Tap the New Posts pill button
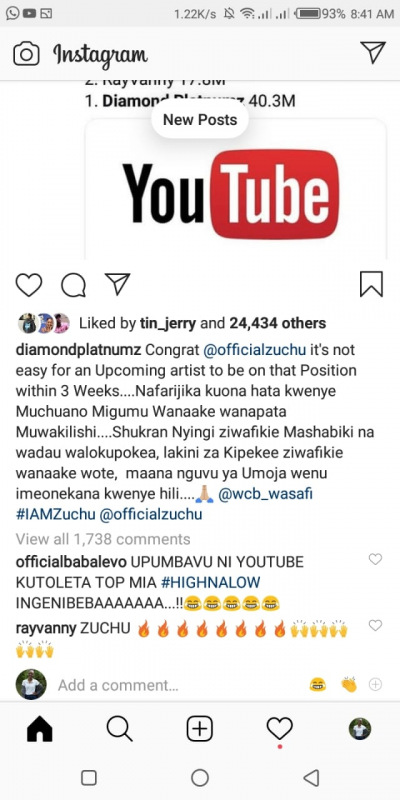 [200, 120]
